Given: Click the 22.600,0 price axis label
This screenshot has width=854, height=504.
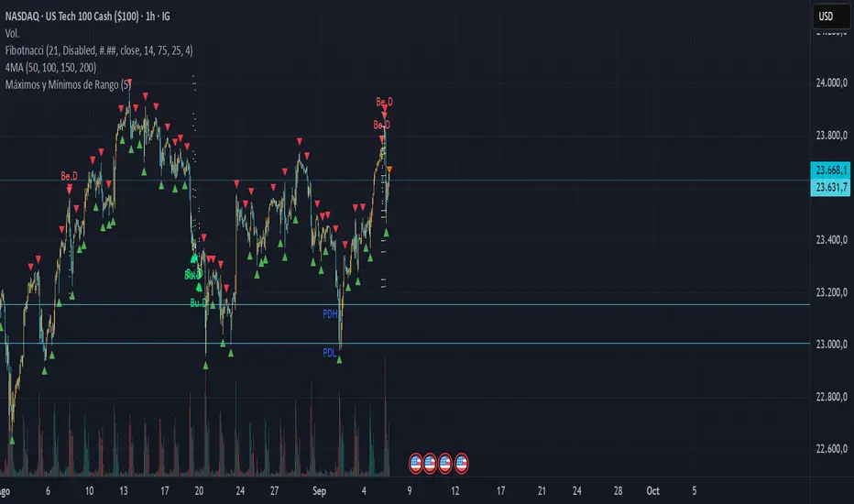Looking at the screenshot, I should click(x=831, y=448).
